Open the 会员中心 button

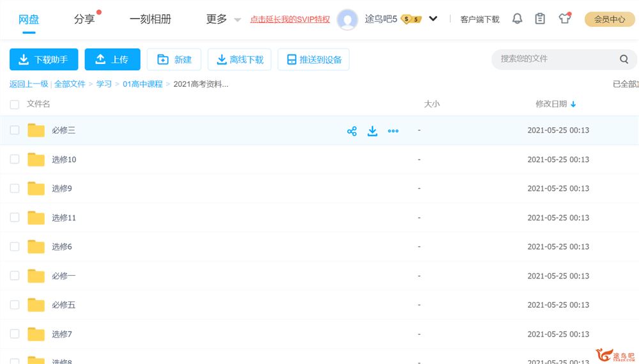pos(610,19)
